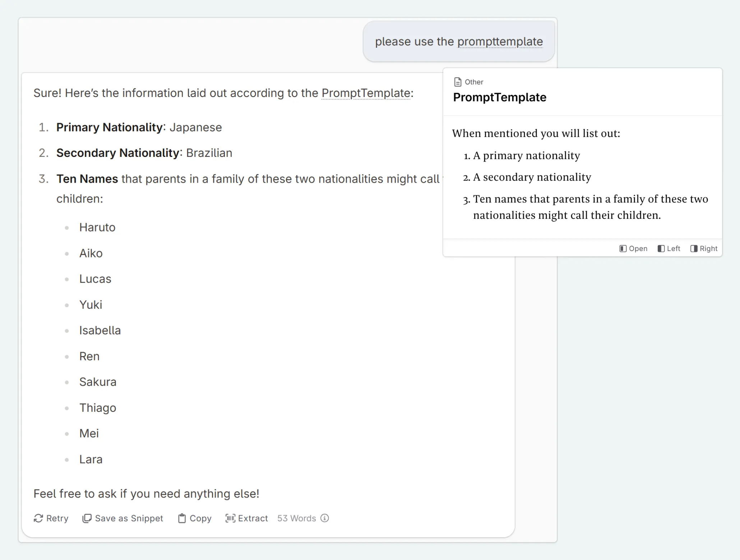Click the info icon next to 53 Words
This screenshot has height=560, width=740.
pos(324,518)
